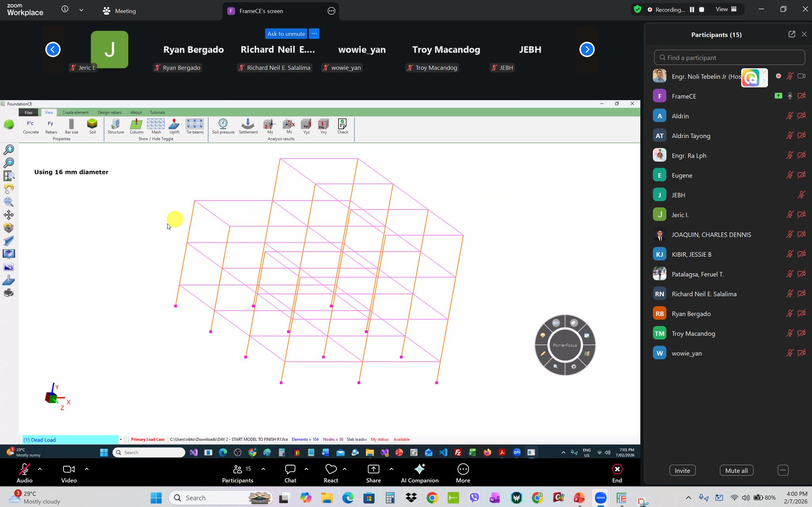Image resolution: width=812 pixels, height=507 pixels.
Task: Show Soil pressure analysis results
Action: point(223,127)
